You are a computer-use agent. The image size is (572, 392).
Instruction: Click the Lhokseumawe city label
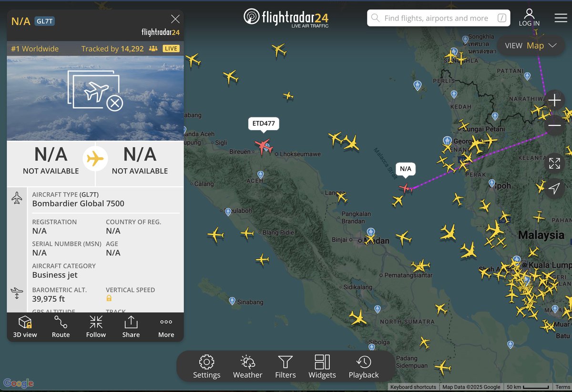pos(300,154)
